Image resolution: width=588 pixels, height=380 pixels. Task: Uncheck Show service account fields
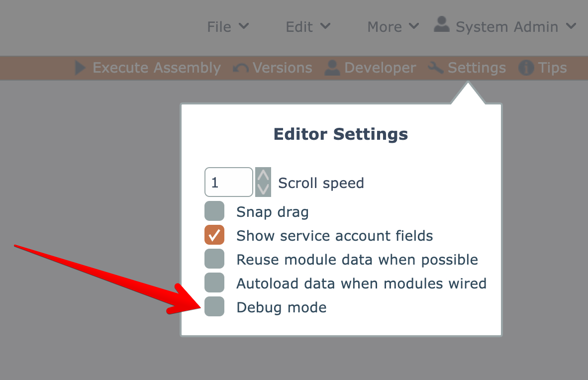(x=214, y=235)
